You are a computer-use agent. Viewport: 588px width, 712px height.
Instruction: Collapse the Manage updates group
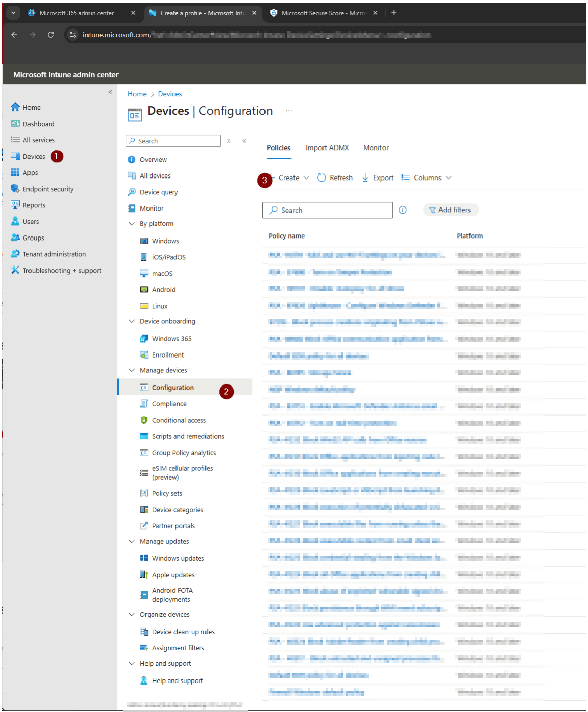pos(132,541)
